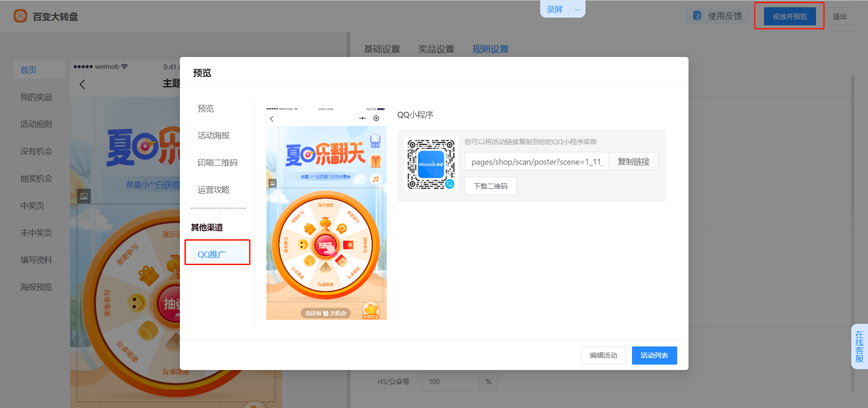Click the 编辑活动 button

603,356
